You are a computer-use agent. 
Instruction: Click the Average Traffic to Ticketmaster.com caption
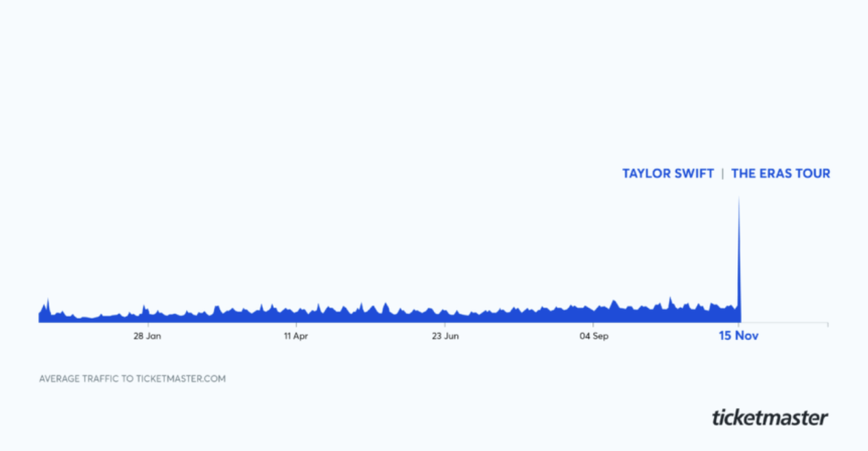(x=132, y=379)
